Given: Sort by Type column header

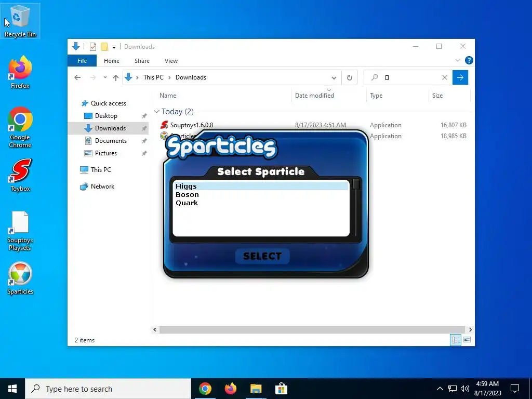Looking at the screenshot, I should tap(397, 96).
